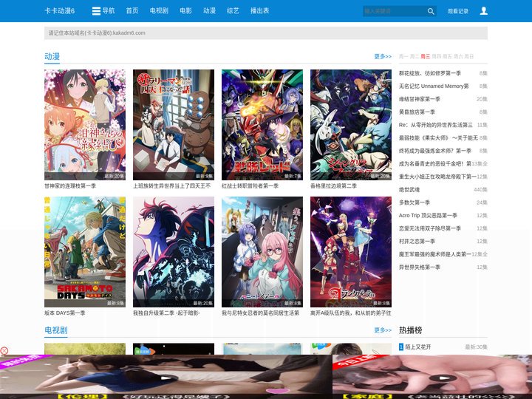Open the 尼特女忍者 poster thumbnail
Viewport: 532px width, 399px height.
click(x=262, y=252)
